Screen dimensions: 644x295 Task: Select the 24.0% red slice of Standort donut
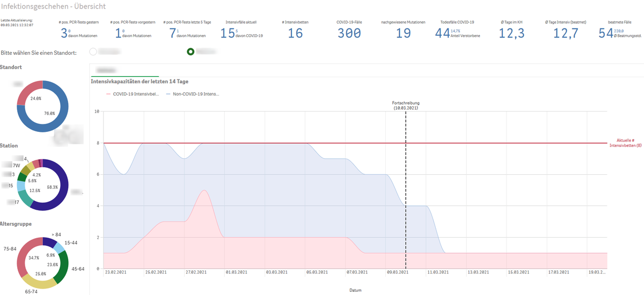28,92
